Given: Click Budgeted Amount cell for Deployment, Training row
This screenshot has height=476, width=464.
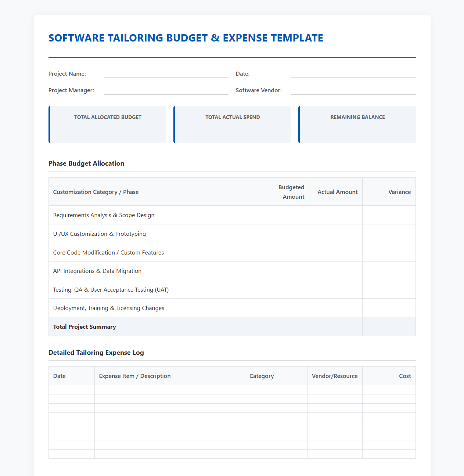Looking at the screenshot, I should [x=283, y=308].
